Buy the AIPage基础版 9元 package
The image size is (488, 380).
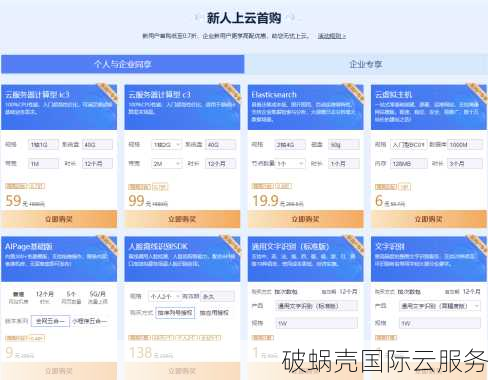(59, 371)
